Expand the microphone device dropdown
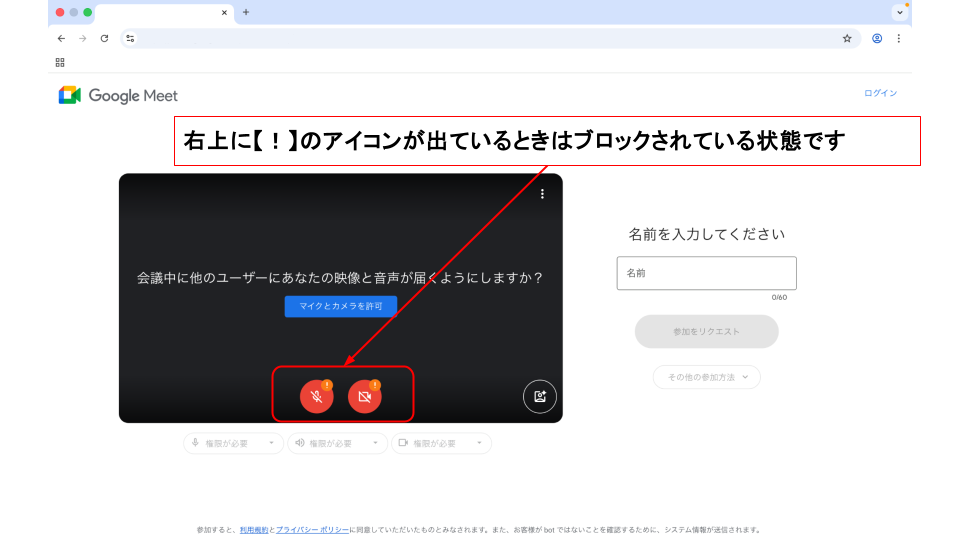Image resolution: width=960 pixels, height=540 pixels. click(233, 443)
